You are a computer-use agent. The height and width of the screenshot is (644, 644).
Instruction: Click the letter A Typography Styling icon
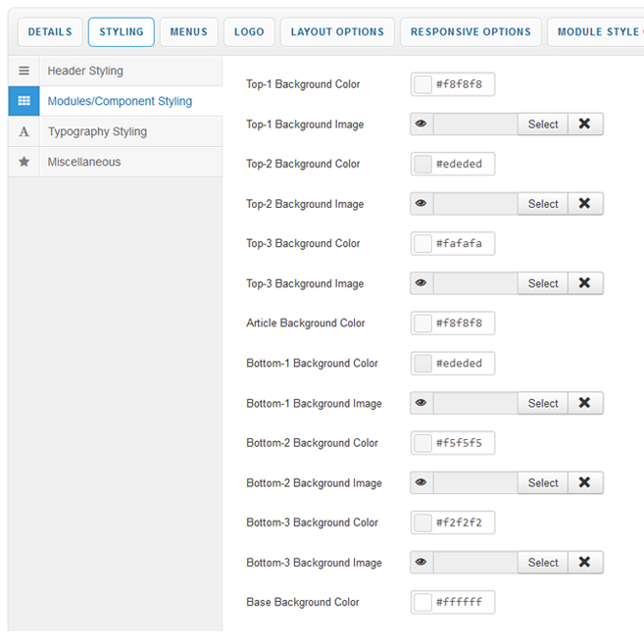pyautogui.click(x=24, y=131)
